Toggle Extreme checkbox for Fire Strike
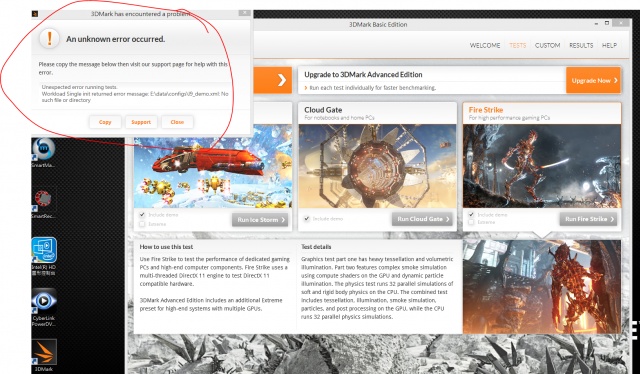 click(471, 222)
